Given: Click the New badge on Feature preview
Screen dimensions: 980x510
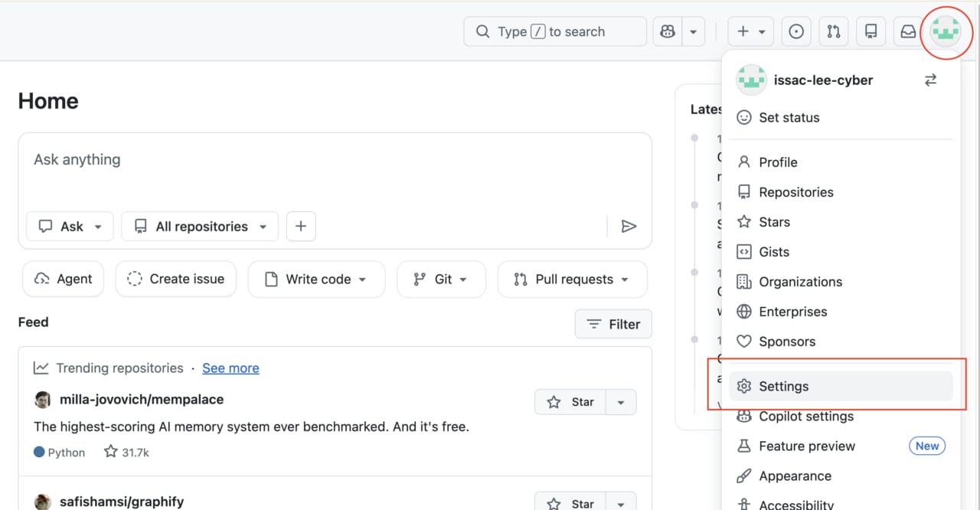Looking at the screenshot, I should [927, 446].
